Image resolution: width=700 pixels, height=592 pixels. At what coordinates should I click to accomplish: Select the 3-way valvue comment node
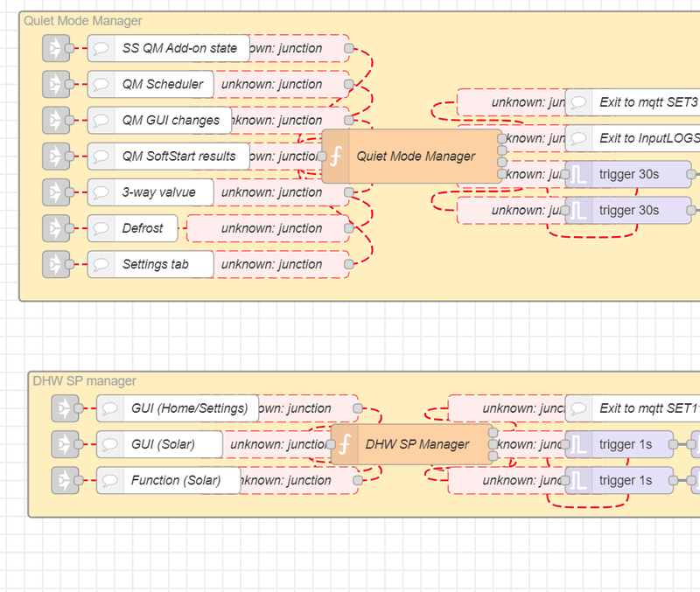150,192
